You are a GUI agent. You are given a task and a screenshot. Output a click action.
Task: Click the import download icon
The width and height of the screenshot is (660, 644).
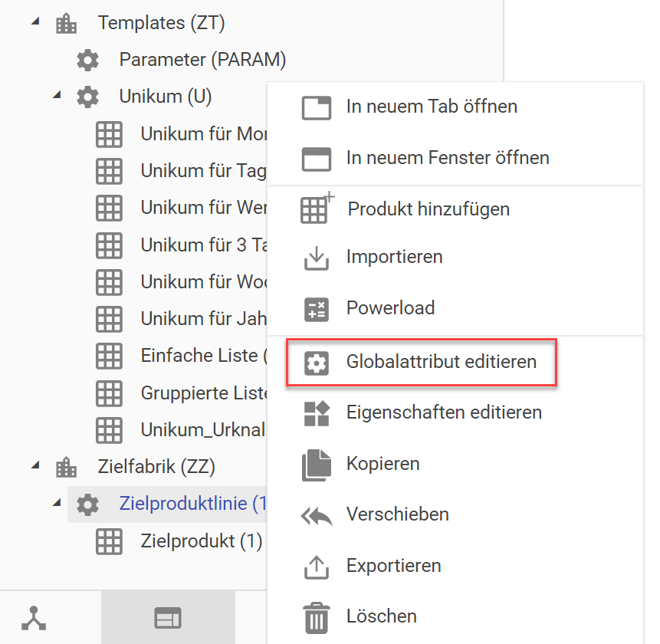[316, 258]
